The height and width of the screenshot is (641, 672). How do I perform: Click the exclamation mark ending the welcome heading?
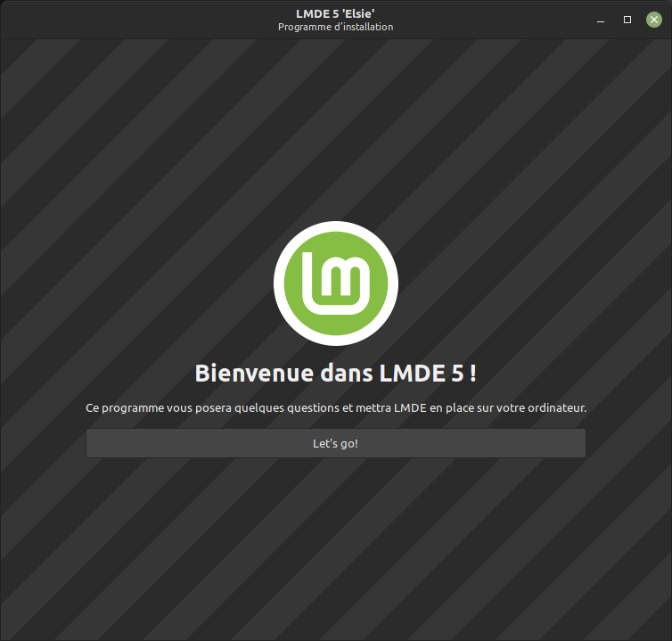[x=472, y=373]
